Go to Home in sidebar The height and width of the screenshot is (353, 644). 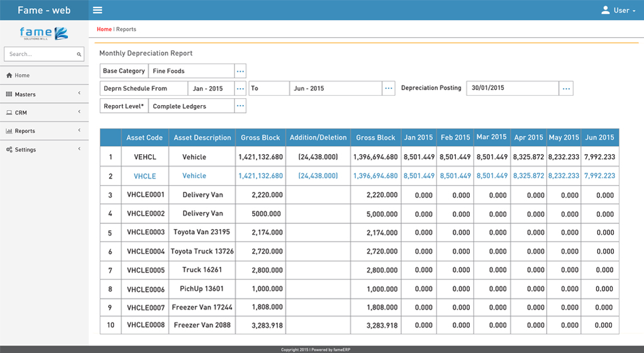[x=44, y=76]
